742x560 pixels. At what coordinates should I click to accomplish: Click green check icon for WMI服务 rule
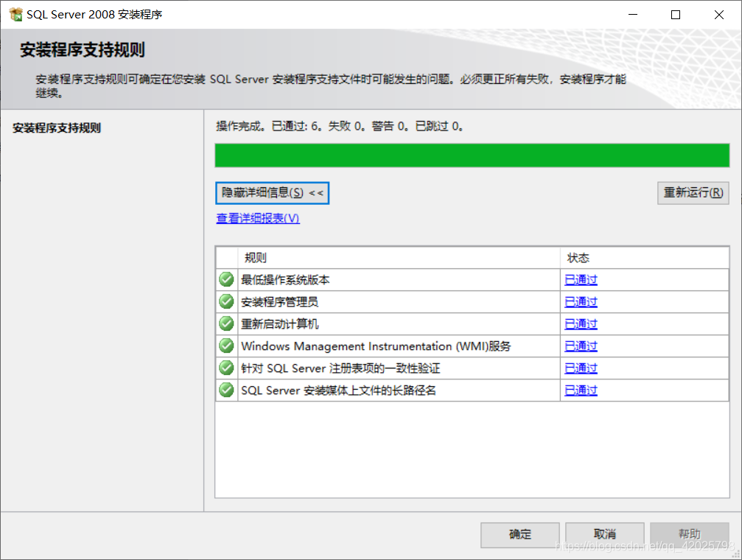pyautogui.click(x=227, y=346)
